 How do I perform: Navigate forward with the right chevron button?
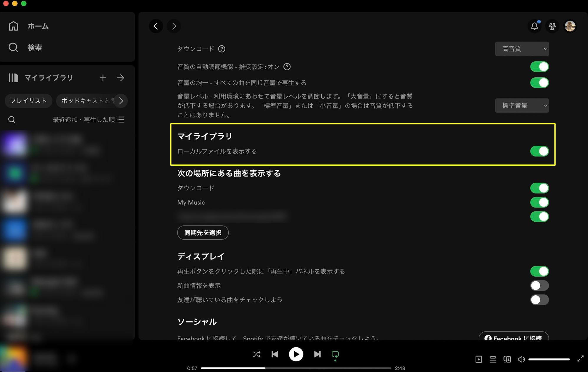click(x=174, y=26)
